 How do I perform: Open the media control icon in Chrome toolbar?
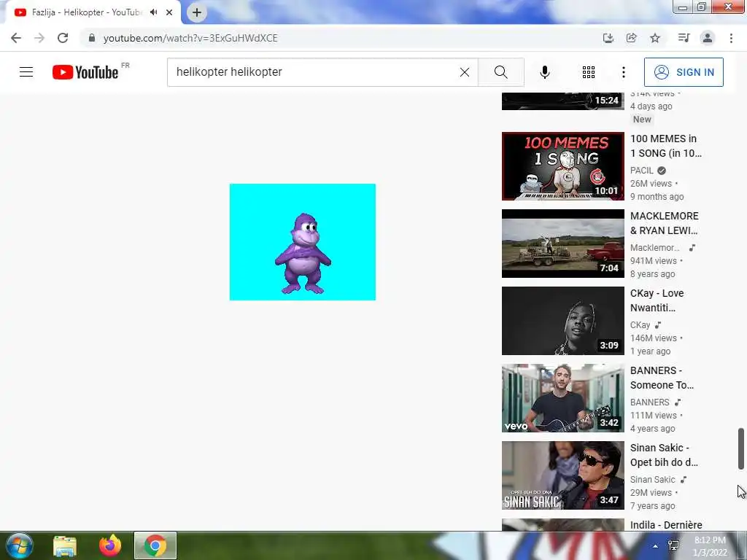tap(684, 38)
